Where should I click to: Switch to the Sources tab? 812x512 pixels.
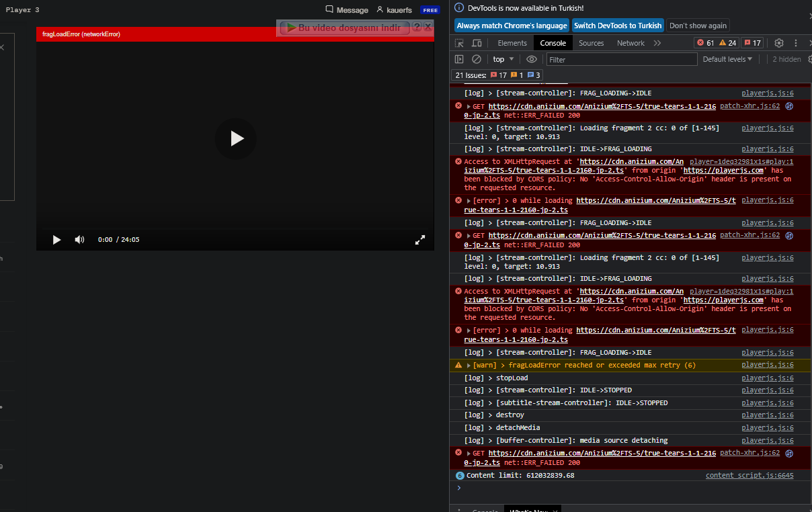click(592, 43)
